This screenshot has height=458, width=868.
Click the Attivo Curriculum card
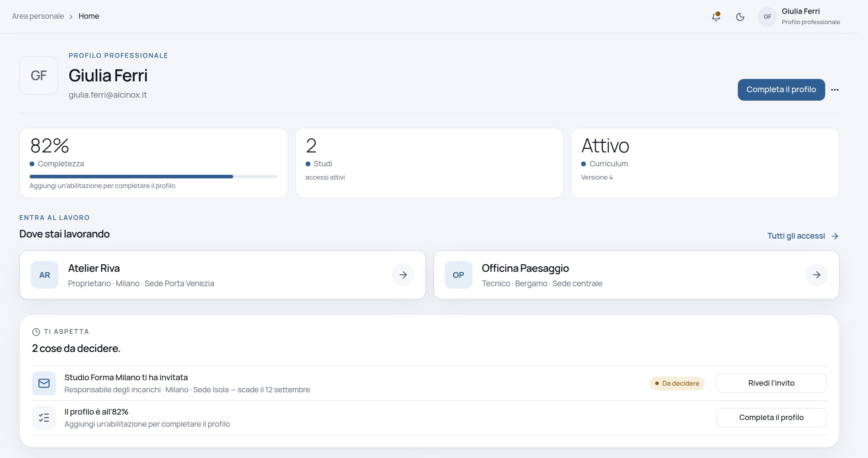tap(705, 163)
